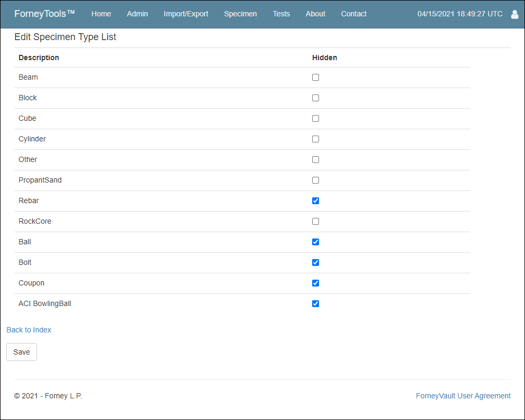Uncheck Hidden checkbox for Coupon
This screenshot has width=525, height=420.
coord(315,283)
